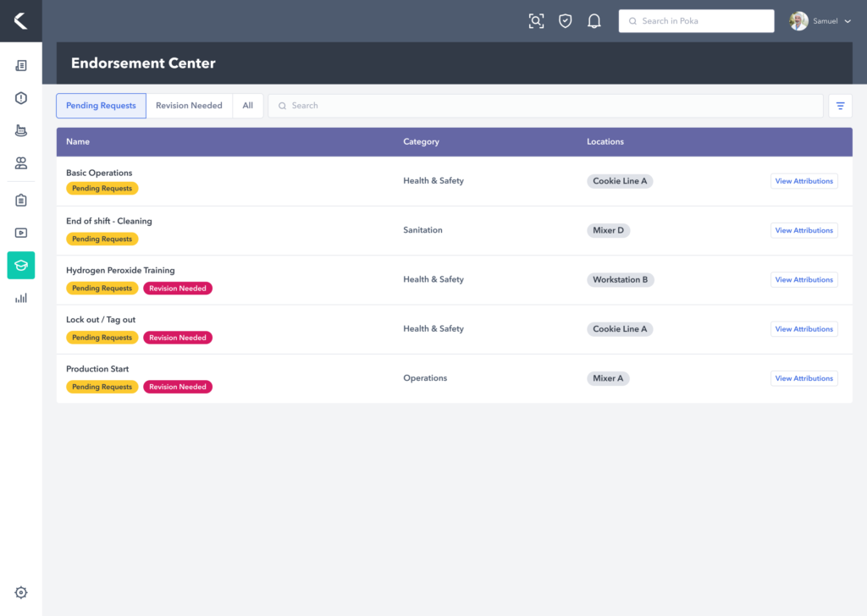Open the settings gear icon

(x=21, y=592)
